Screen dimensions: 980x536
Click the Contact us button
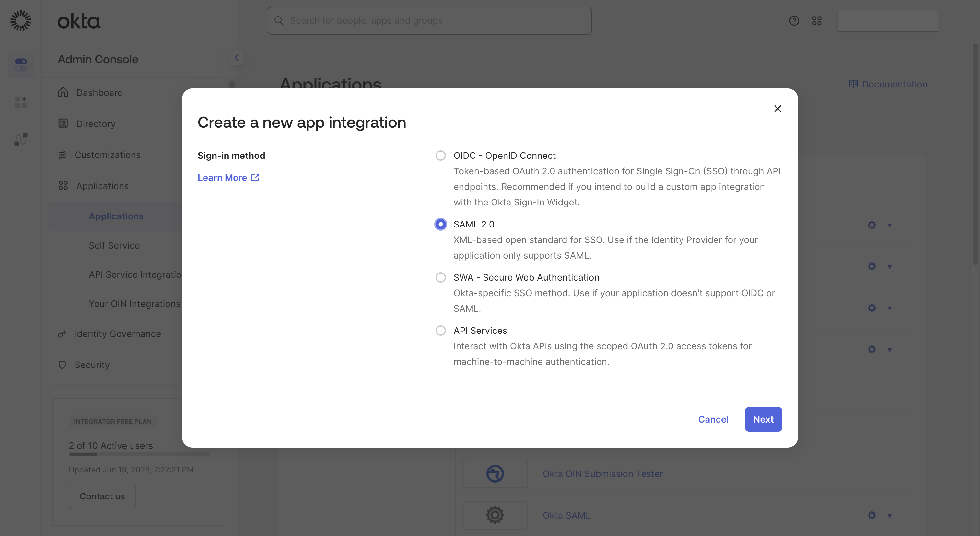102,496
